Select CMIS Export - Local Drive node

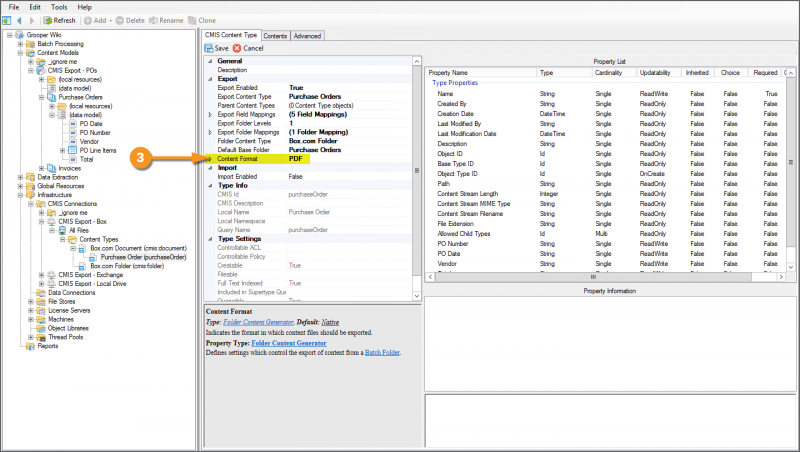click(x=92, y=284)
